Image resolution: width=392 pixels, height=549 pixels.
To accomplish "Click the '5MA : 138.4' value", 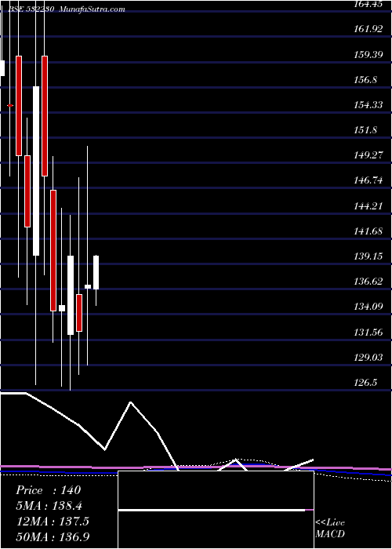I will 49,506.
